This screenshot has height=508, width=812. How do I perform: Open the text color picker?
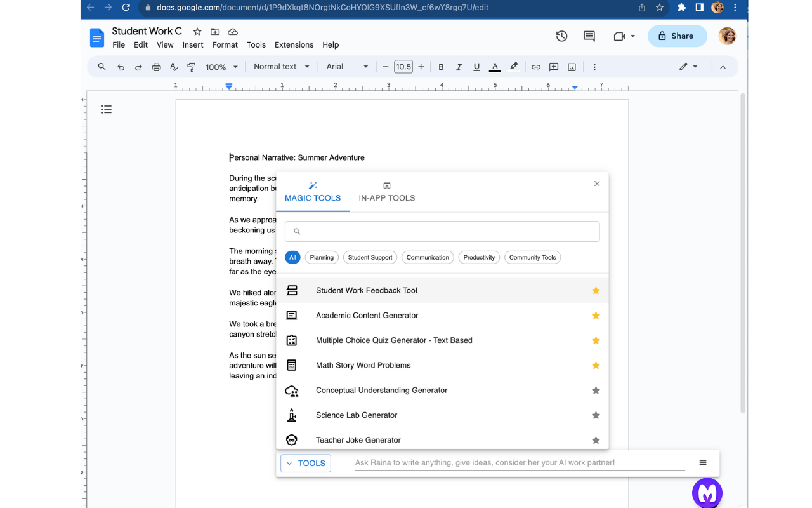[495, 67]
